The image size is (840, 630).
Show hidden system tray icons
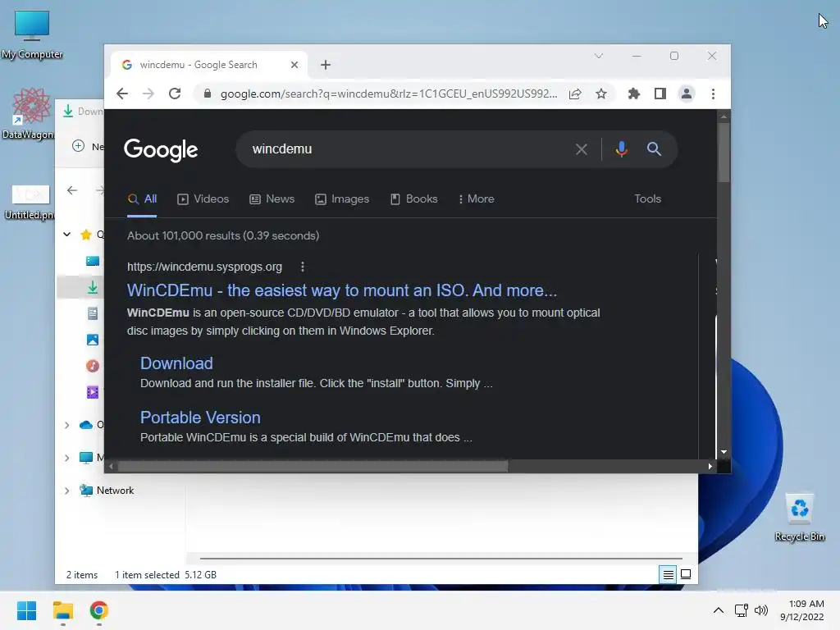click(719, 610)
